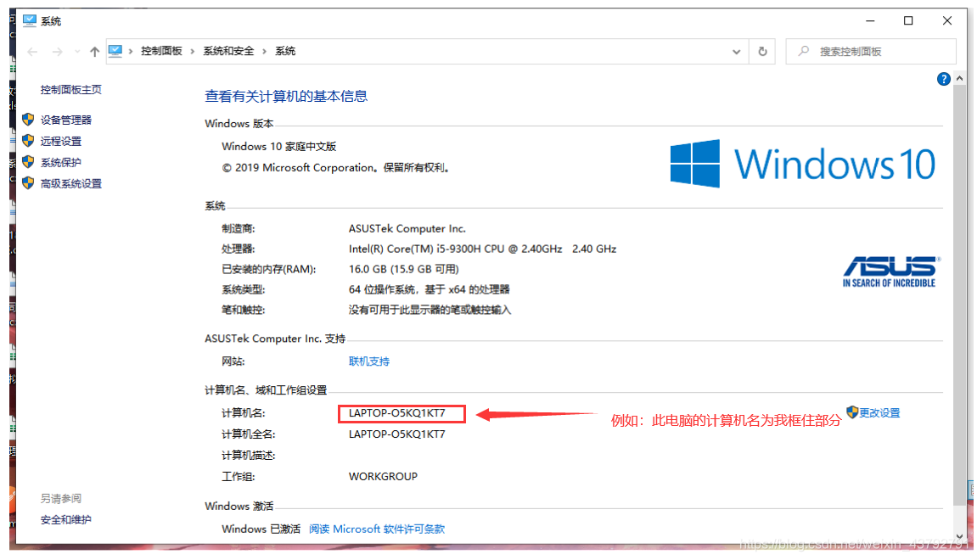Click shield icon beside 系统保护
This screenshot has height=560, width=977.
28,161
